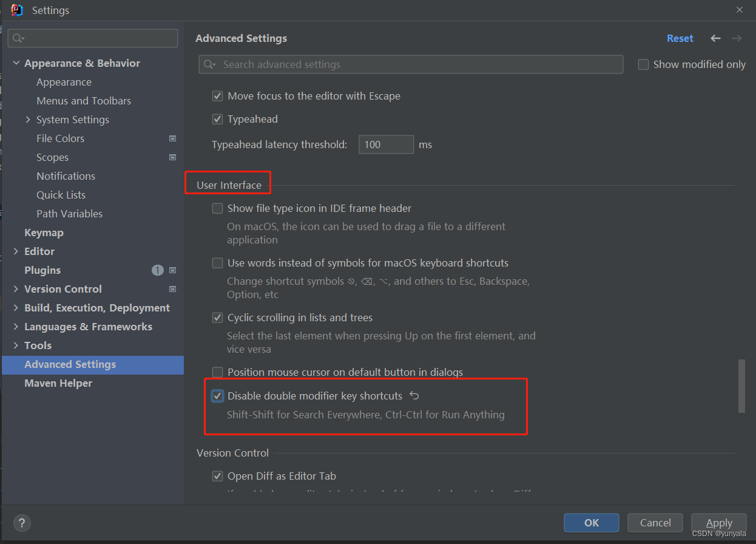Viewport: 756px width, 544px height.
Task: Click search magnifier in sidebar search box
Action: point(18,38)
